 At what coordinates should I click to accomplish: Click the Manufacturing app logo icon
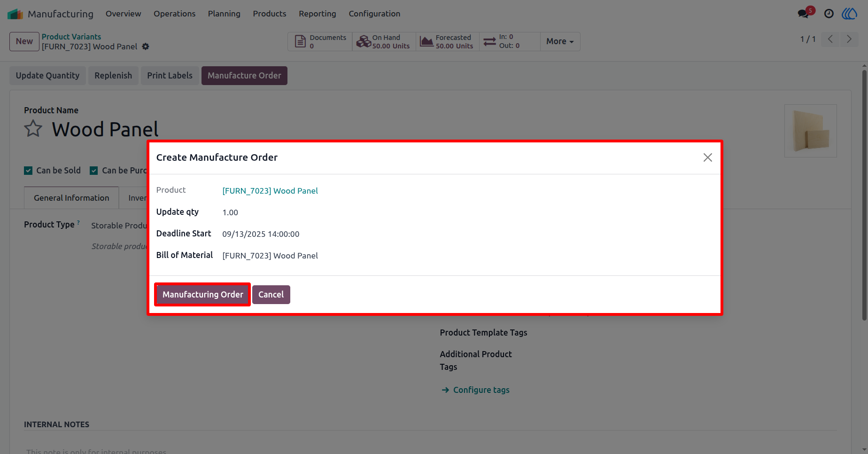[15, 14]
